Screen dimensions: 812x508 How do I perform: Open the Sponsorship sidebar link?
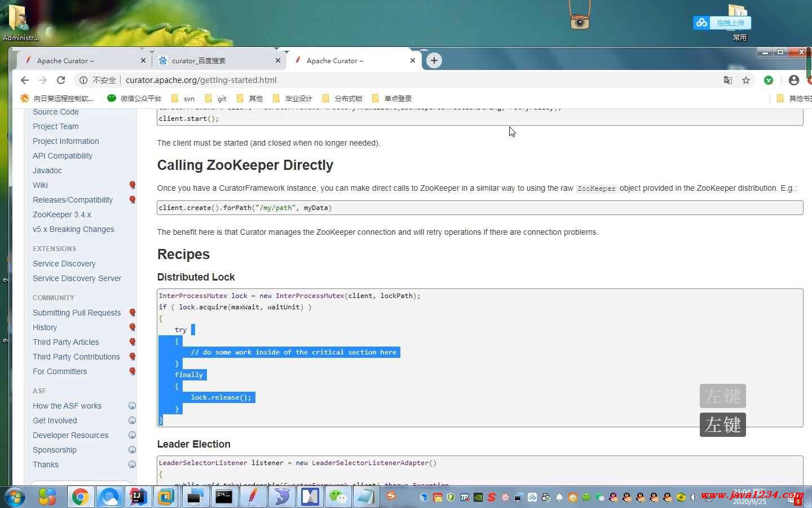tap(55, 450)
